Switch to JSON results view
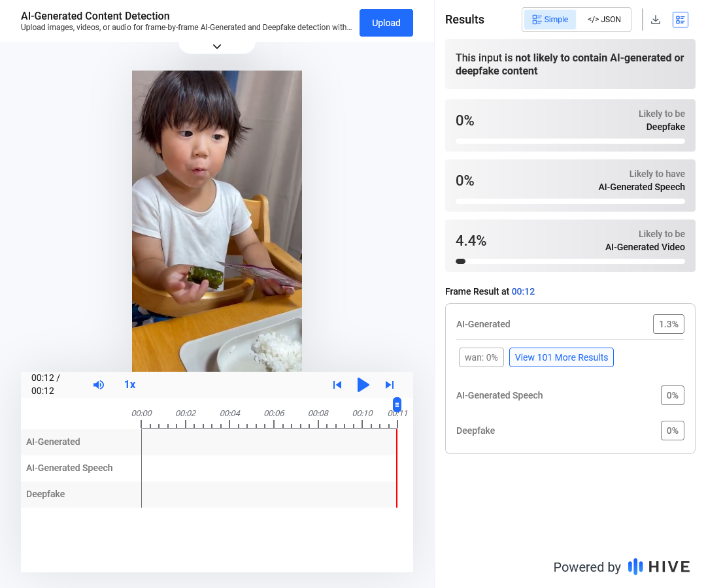The width and height of the screenshot is (706, 588). coord(604,20)
